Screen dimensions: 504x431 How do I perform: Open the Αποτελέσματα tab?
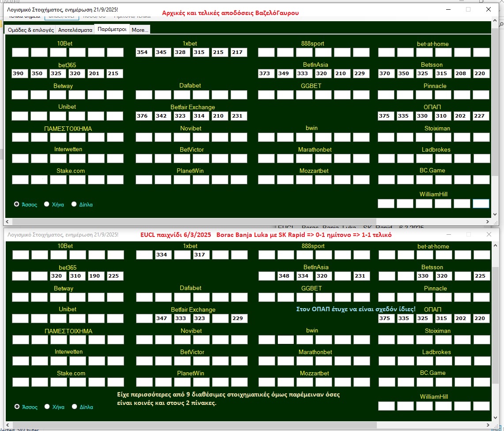coord(75,30)
